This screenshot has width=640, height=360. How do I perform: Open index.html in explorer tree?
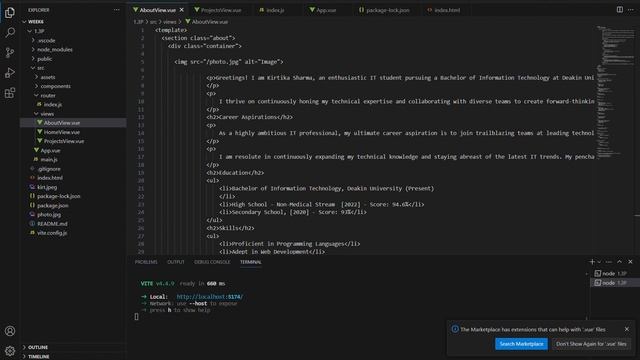(73, 178)
